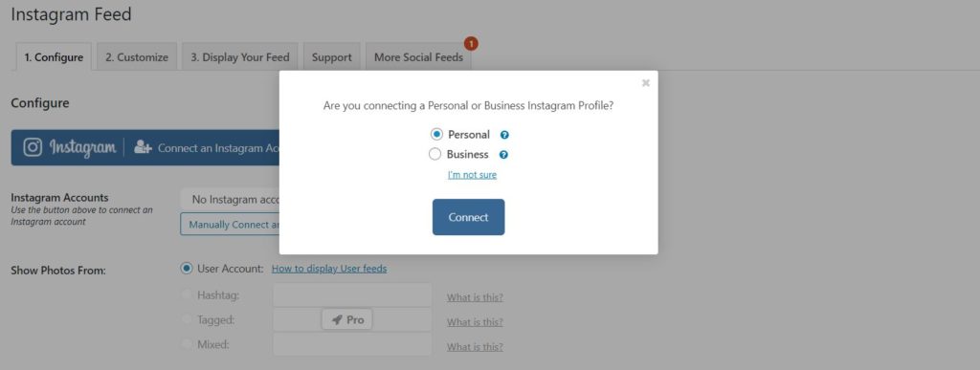Click the Connect button in dialog

click(468, 217)
